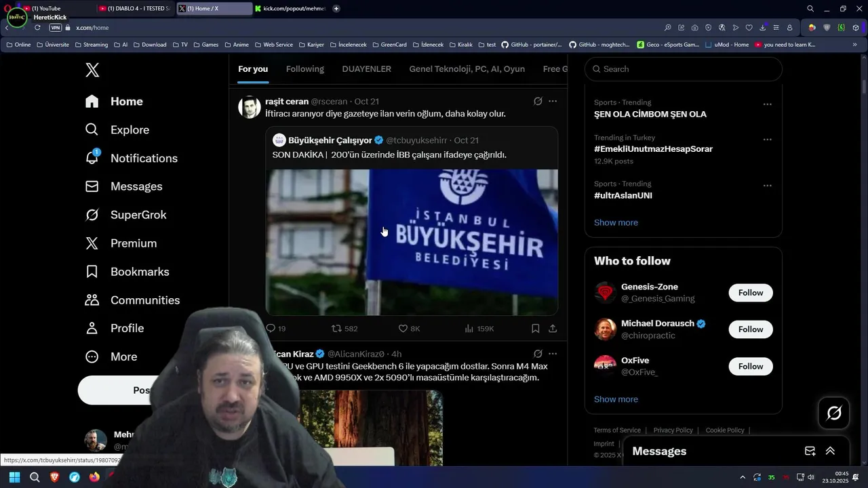Click Show more under Who to follow

[616, 399]
